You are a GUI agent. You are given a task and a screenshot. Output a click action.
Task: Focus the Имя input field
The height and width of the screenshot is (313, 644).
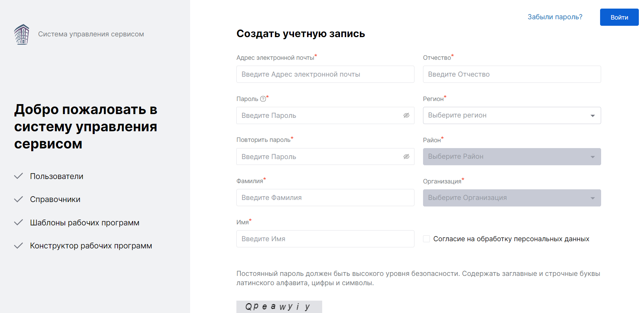click(325, 239)
